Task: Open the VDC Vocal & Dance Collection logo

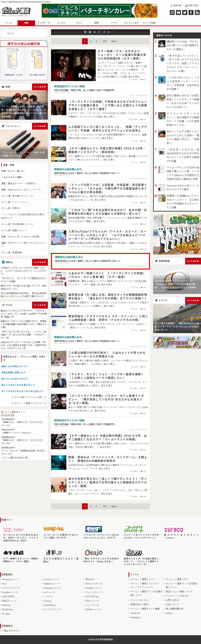Action: 13,529
